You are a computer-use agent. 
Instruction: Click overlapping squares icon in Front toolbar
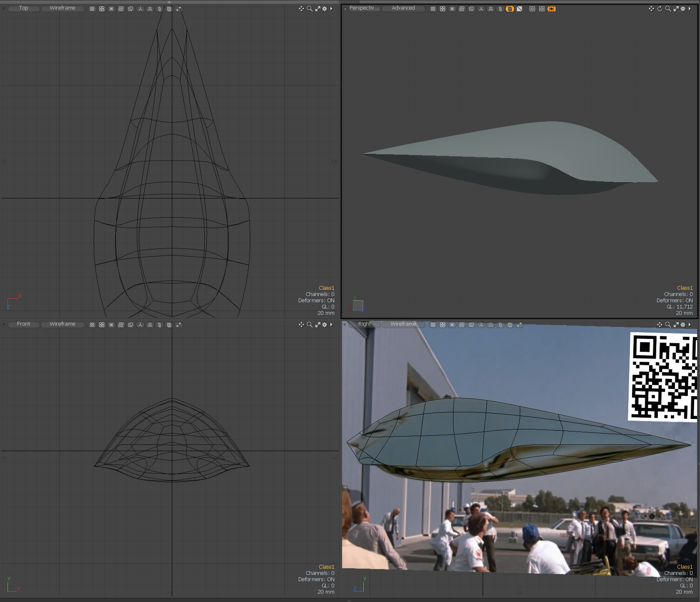tap(131, 325)
